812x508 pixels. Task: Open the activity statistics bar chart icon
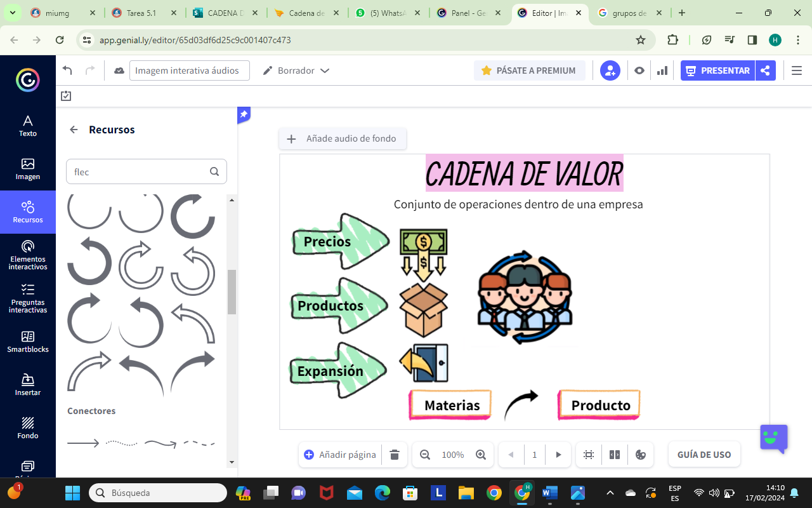(x=662, y=70)
